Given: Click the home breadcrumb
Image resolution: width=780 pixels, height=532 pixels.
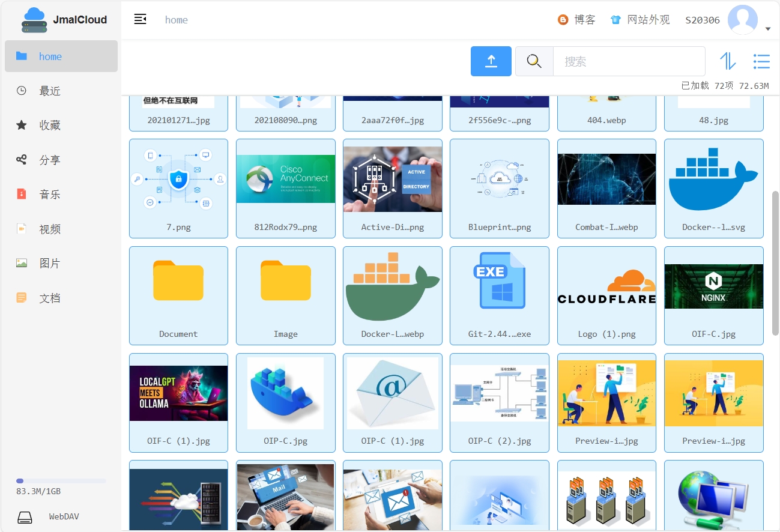Looking at the screenshot, I should 177,20.
